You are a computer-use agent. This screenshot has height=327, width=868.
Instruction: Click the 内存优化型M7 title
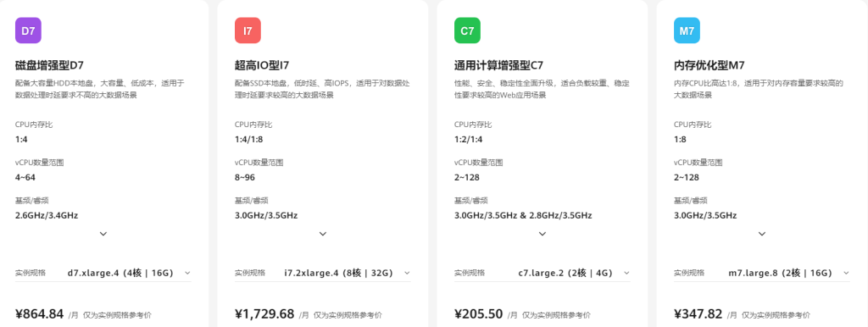[709, 66]
